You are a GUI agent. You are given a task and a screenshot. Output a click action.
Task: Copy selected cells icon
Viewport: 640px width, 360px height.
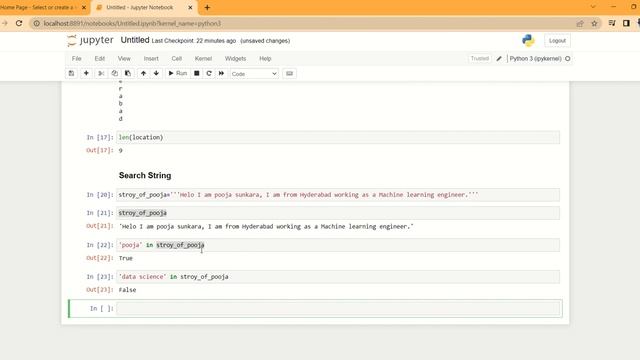point(115,73)
